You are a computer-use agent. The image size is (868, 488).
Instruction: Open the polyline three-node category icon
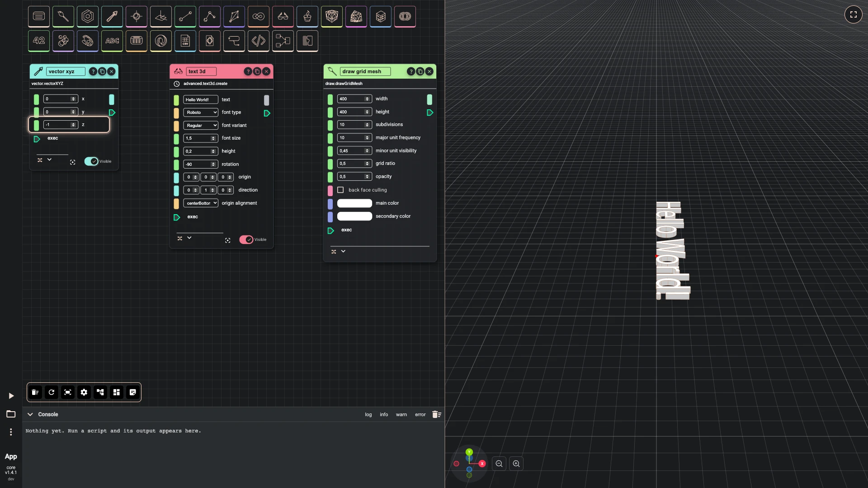(210, 16)
